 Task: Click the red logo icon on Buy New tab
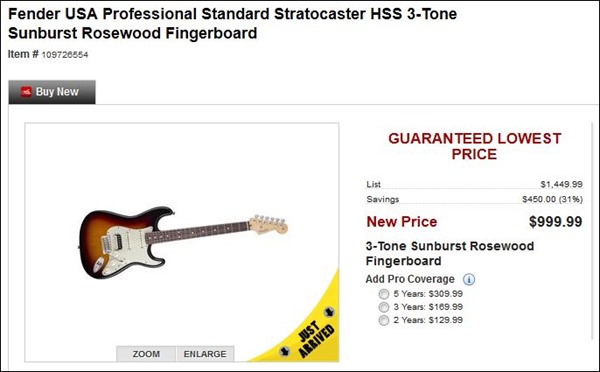(x=26, y=92)
